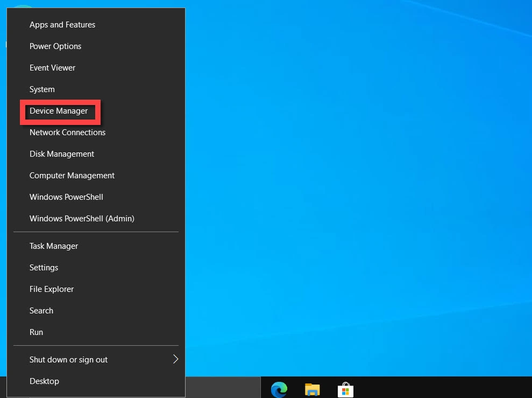Select Disk Management
Screen dimensions: 532x398
point(96,154)
